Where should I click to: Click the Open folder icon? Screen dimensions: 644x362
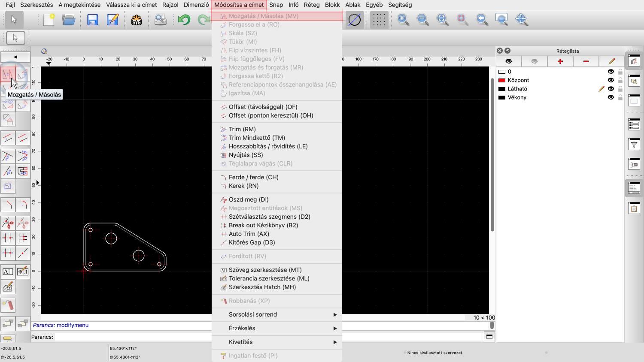click(x=69, y=20)
